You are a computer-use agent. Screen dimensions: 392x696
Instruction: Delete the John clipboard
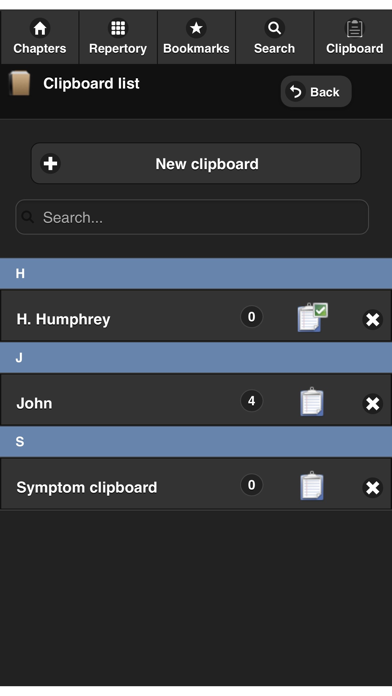coord(372,403)
